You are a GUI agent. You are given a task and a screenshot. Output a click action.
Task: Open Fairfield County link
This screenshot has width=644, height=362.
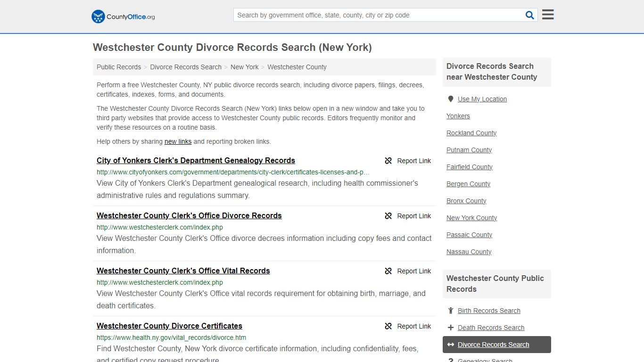[x=470, y=167]
